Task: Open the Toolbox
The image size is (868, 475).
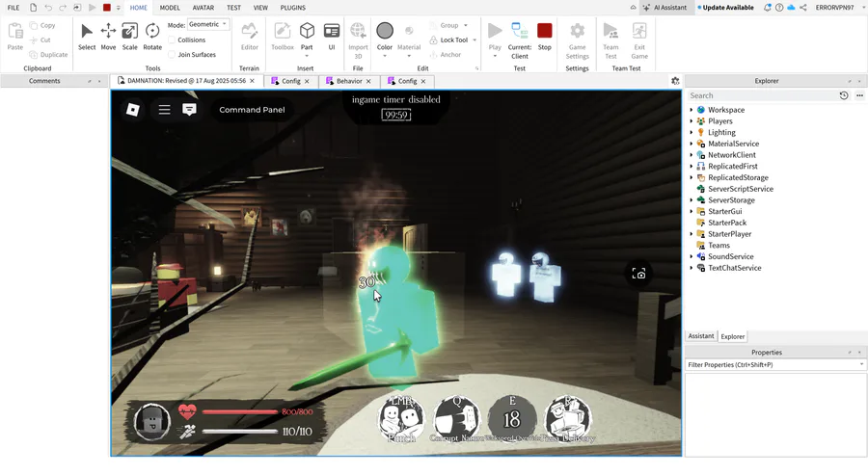Action: (x=283, y=37)
